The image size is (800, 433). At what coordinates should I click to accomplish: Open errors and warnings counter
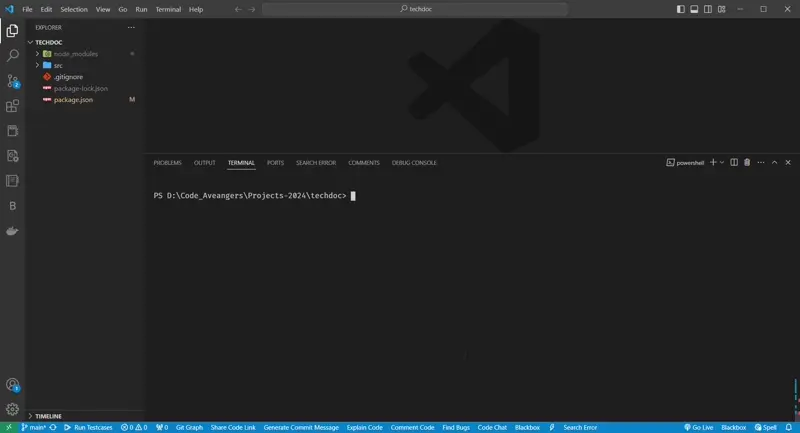pos(134,427)
